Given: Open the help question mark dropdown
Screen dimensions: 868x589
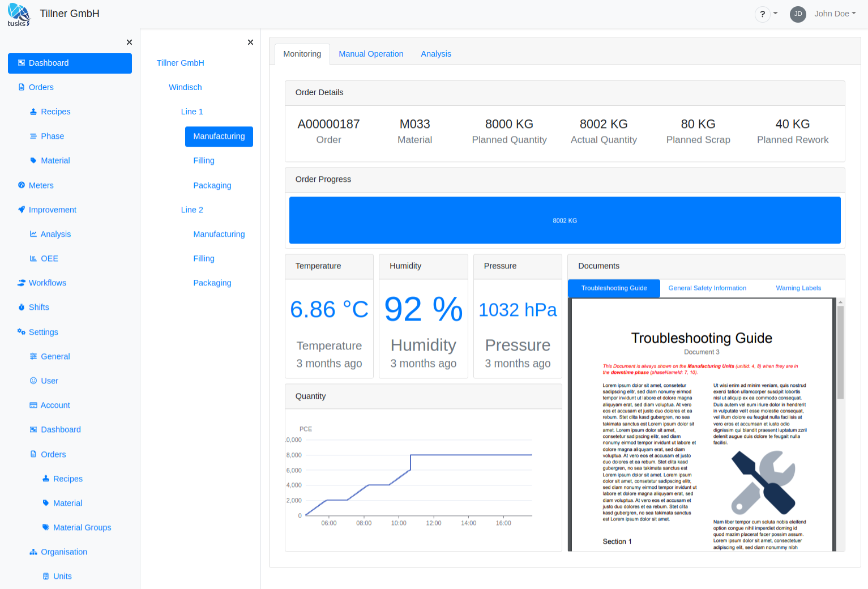Looking at the screenshot, I should (767, 14).
